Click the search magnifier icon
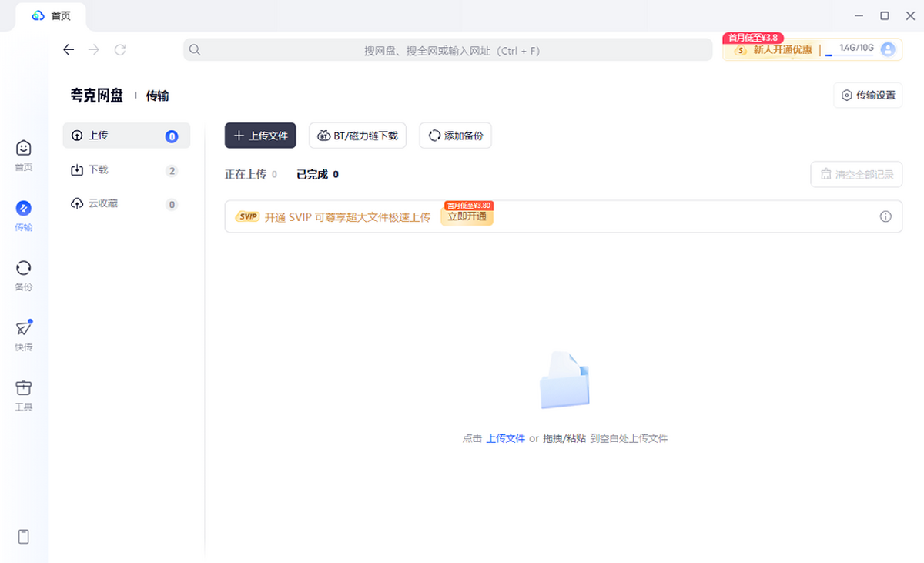The width and height of the screenshot is (924, 563). [x=195, y=49]
